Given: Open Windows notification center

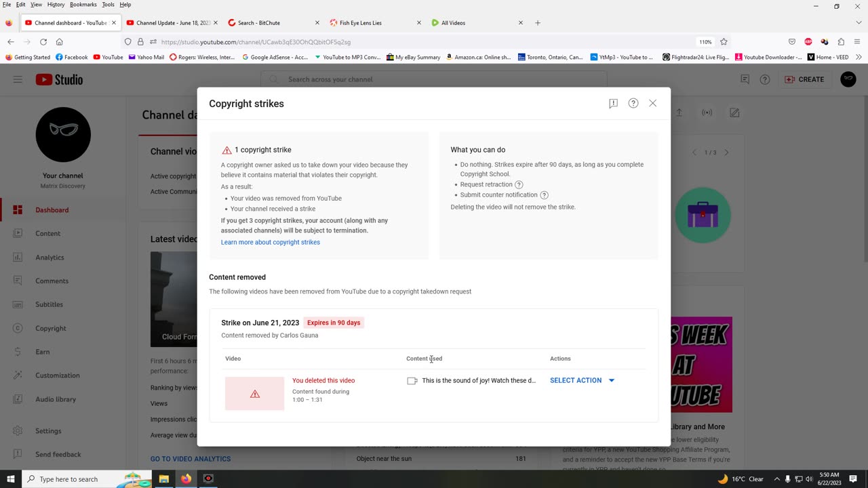Looking at the screenshot, I should pyautogui.click(x=853, y=479).
